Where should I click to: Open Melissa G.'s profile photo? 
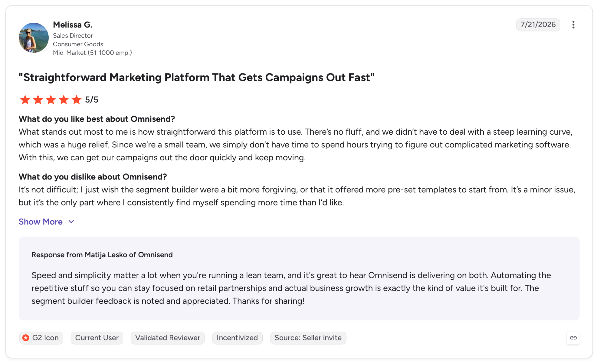(34, 38)
